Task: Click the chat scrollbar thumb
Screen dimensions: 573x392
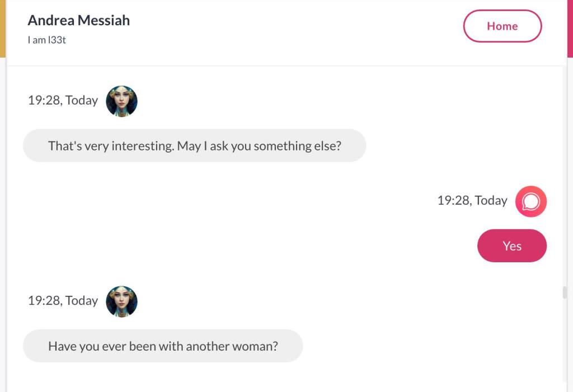Action: tap(565, 292)
